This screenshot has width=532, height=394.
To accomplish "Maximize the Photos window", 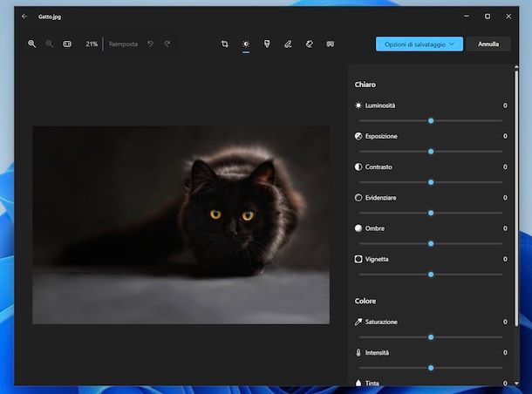I will 488,16.
